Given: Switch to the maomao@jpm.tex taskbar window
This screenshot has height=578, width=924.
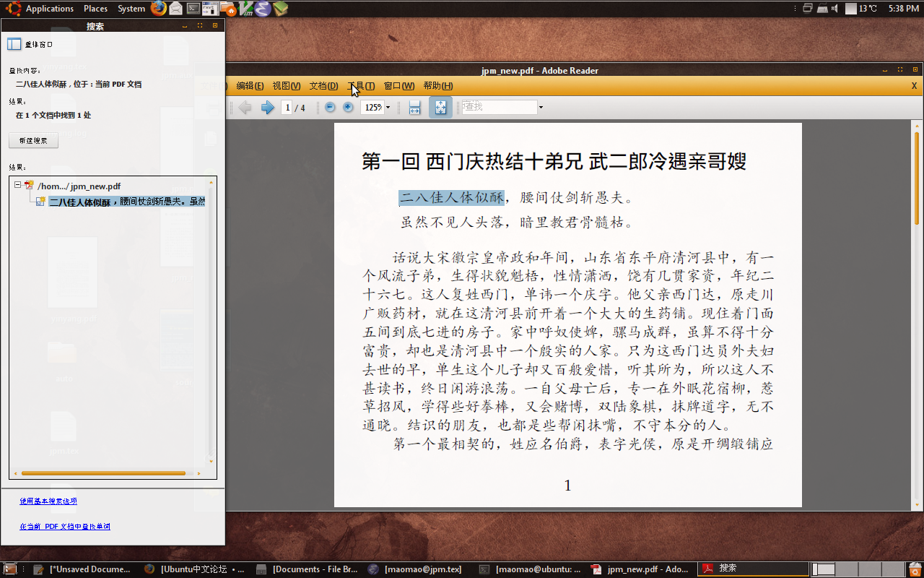Looking at the screenshot, I should (419, 569).
